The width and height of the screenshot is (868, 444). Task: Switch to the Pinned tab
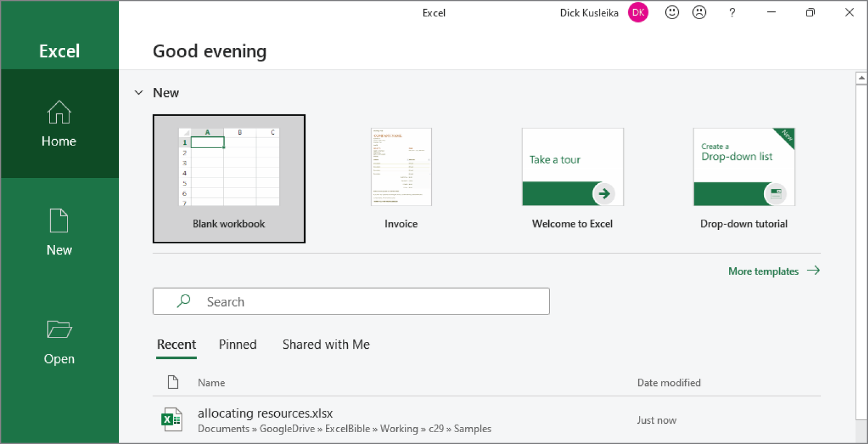click(238, 344)
